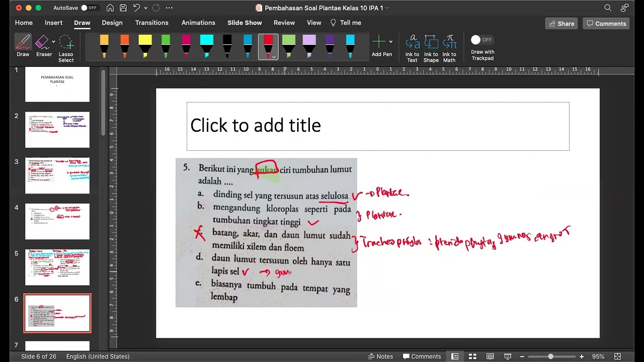Open the Home tab
Image resolution: width=644 pixels, height=362 pixels.
pyautogui.click(x=24, y=23)
